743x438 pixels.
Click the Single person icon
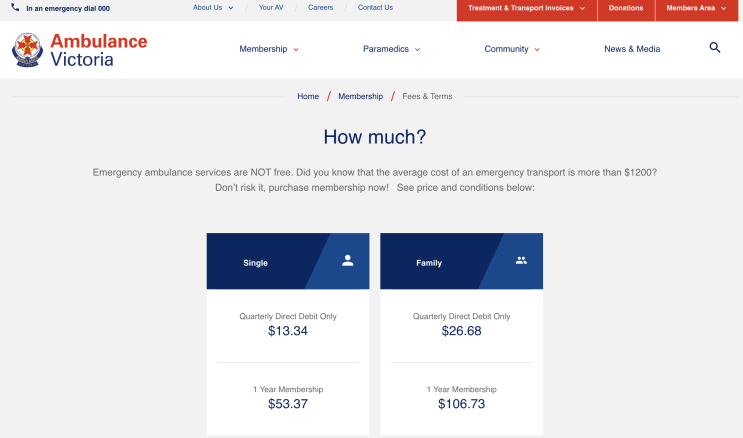347,260
